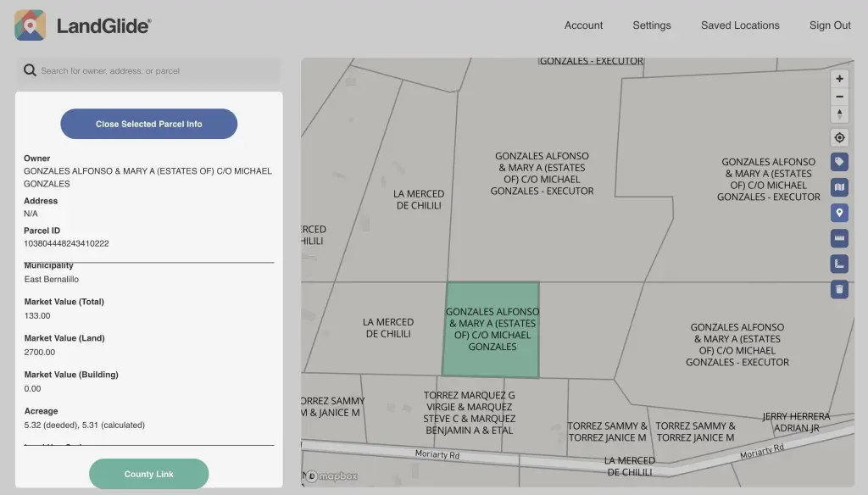
Task: Drop a location pin marker
Action: pos(839,213)
